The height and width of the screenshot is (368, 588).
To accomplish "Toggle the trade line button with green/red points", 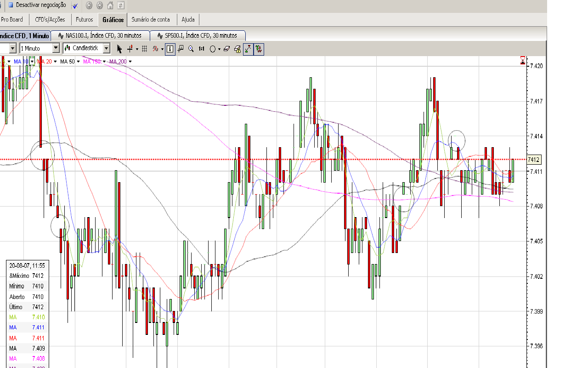I will click(x=248, y=49).
